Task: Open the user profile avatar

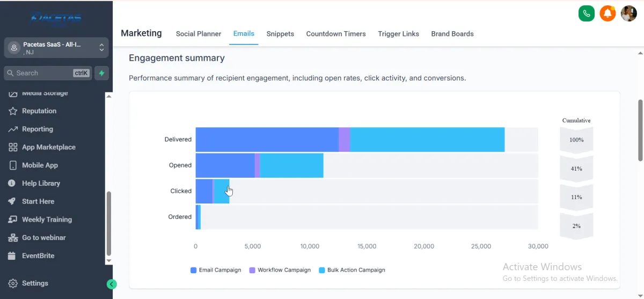Action: point(629,13)
